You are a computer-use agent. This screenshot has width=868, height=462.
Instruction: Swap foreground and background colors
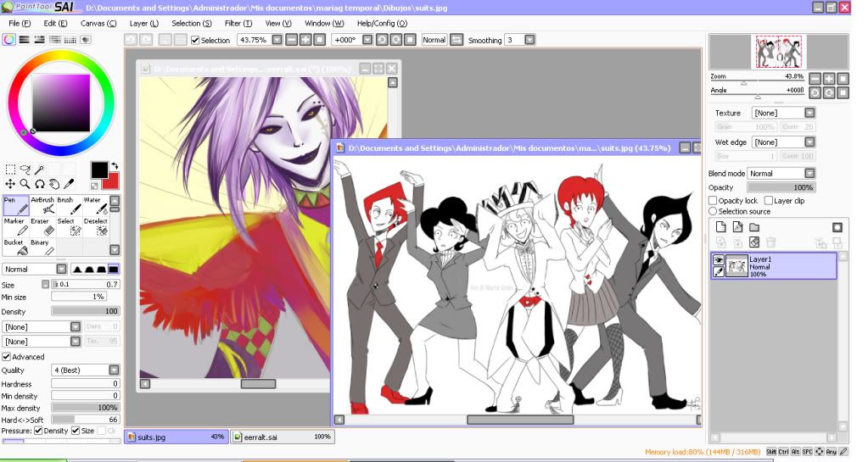pos(115,165)
